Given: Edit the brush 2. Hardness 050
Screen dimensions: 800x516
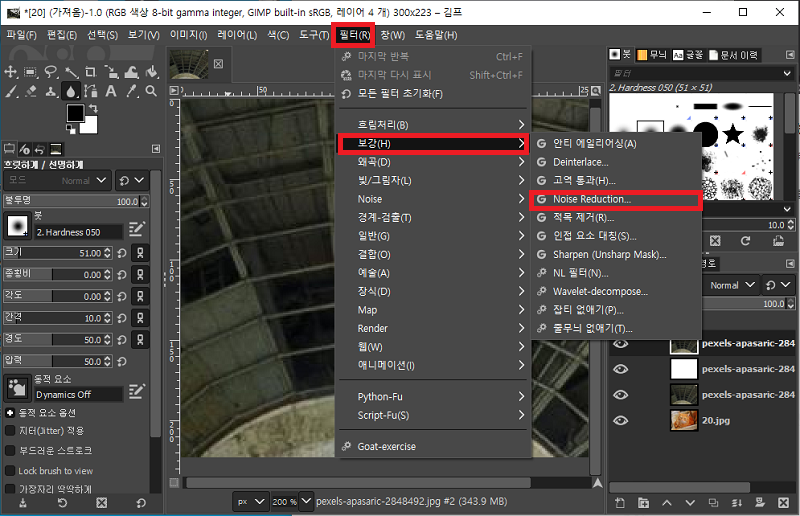Looking at the screenshot, I should [x=136, y=229].
